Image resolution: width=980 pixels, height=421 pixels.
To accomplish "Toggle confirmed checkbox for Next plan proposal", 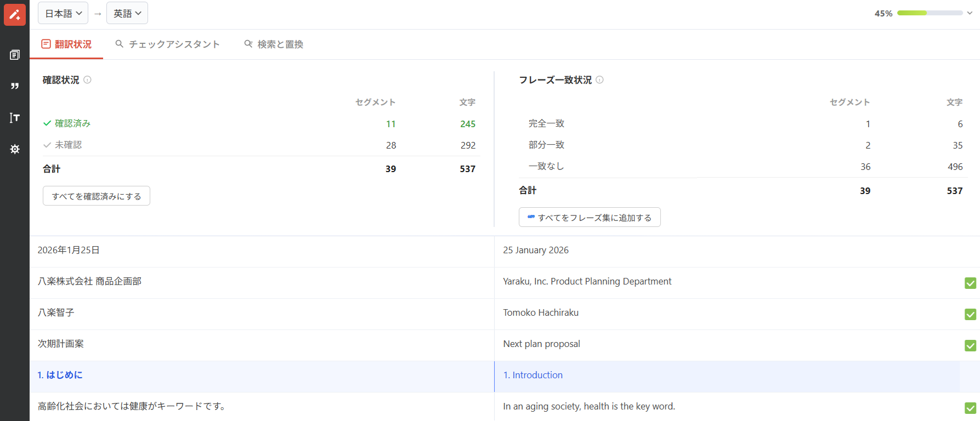I will pos(970,345).
